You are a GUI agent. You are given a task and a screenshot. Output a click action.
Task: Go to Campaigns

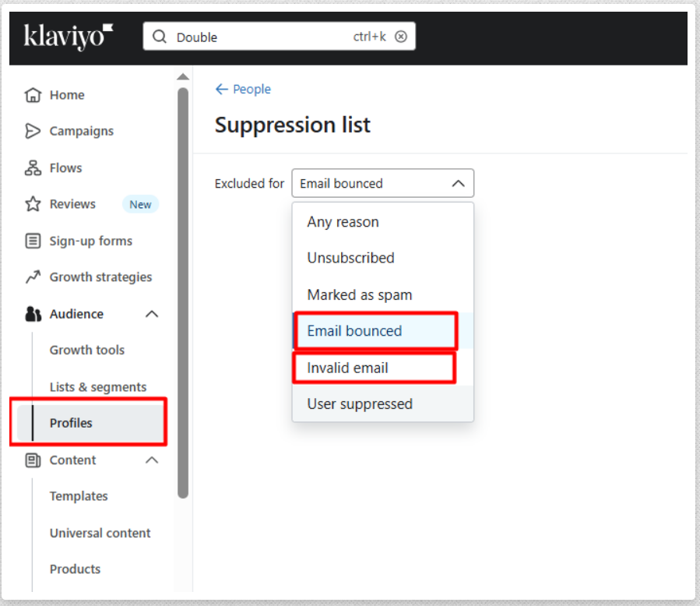(82, 131)
